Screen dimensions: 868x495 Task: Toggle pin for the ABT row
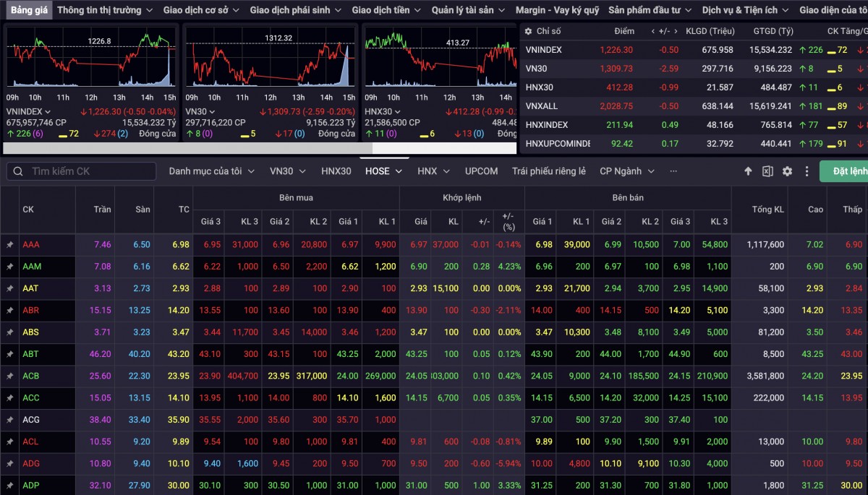[x=10, y=354]
